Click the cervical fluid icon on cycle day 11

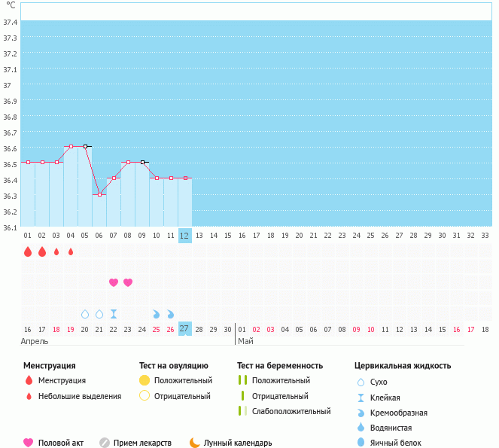pyautogui.click(x=170, y=314)
